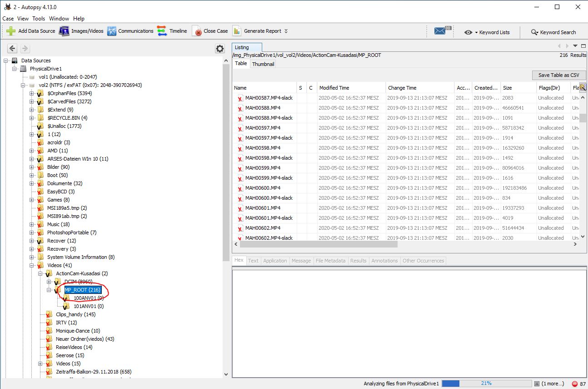Select vol1 Unallocated volume
Viewport: 588px width, 389px height.
click(68, 77)
